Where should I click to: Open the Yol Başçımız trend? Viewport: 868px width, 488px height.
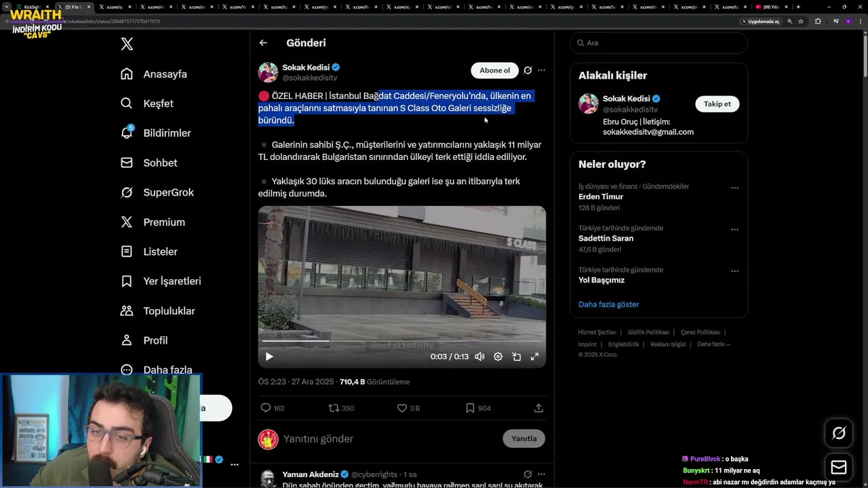pyautogui.click(x=658, y=275)
